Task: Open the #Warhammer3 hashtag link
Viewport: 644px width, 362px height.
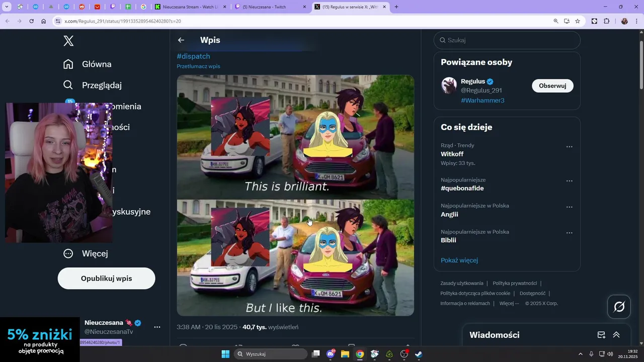Action: click(482, 101)
